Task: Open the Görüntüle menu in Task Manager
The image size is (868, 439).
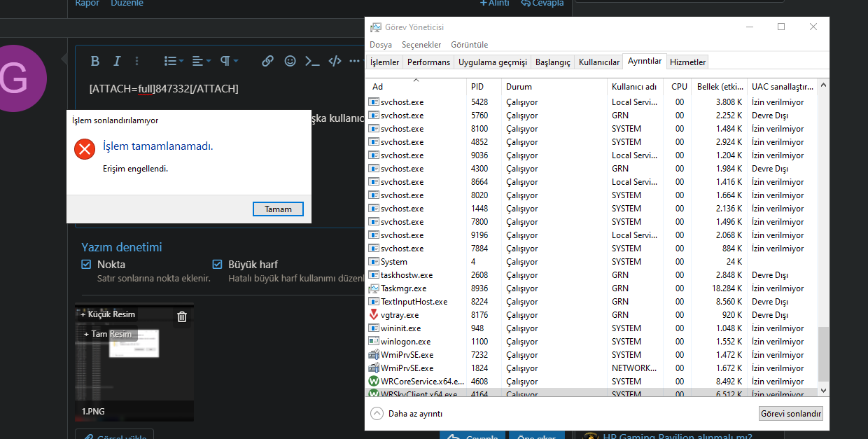Action: point(469,45)
